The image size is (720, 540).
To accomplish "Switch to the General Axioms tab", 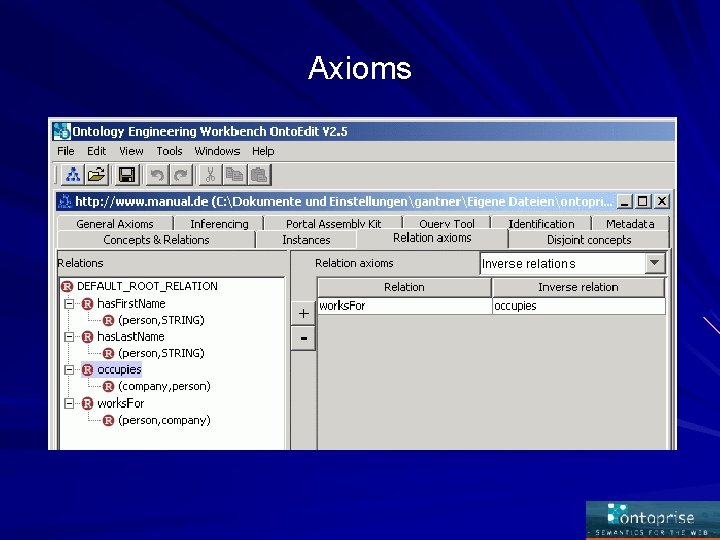I will [x=115, y=224].
